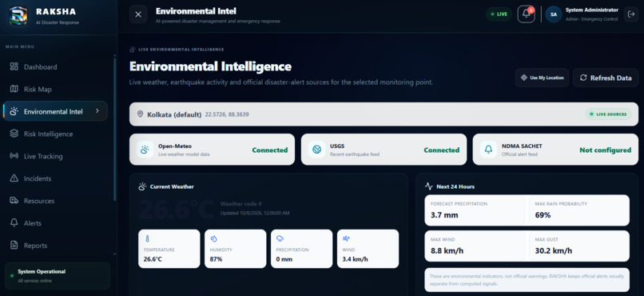Go to Reports page
The height and width of the screenshot is (296, 644).
pyautogui.click(x=55, y=246)
